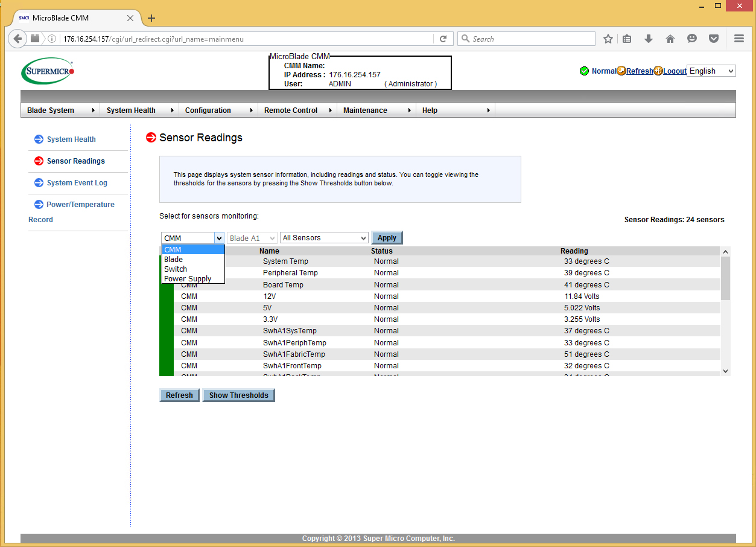The height and width of the screenshot is (547, 756).
Task: Click the green Normal status icon
Action: click(584, 71)
